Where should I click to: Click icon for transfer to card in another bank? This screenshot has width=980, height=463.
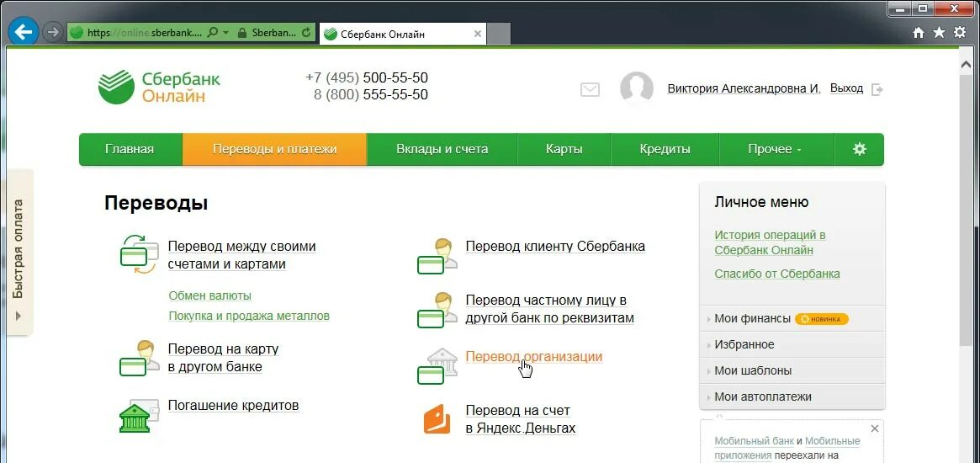coord(140,358)
